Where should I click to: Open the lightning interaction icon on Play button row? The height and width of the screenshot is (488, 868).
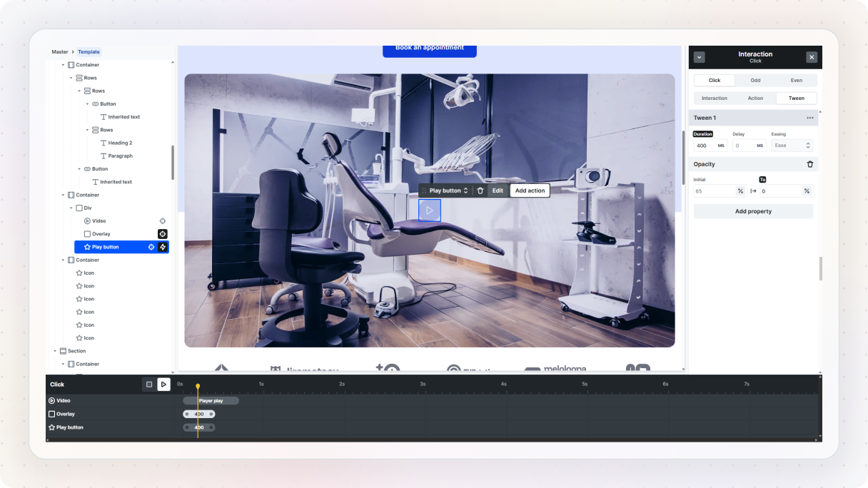[x=163, y=247]
